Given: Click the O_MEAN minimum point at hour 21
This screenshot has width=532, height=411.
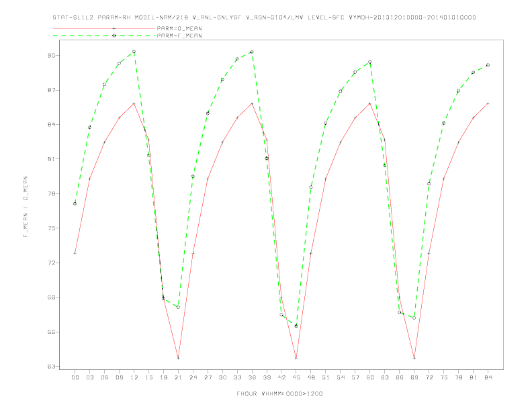Looking at the screenshot, I should 178,358.
